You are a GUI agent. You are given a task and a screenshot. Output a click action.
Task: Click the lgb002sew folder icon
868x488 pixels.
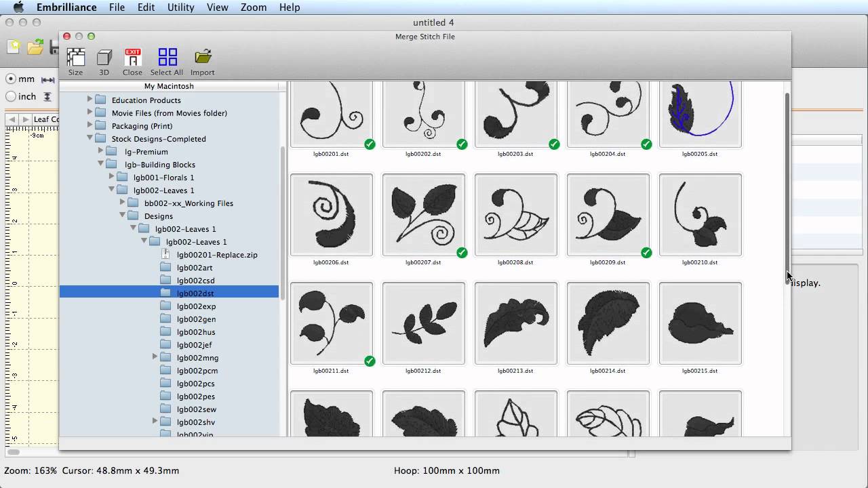pos(165,409)
